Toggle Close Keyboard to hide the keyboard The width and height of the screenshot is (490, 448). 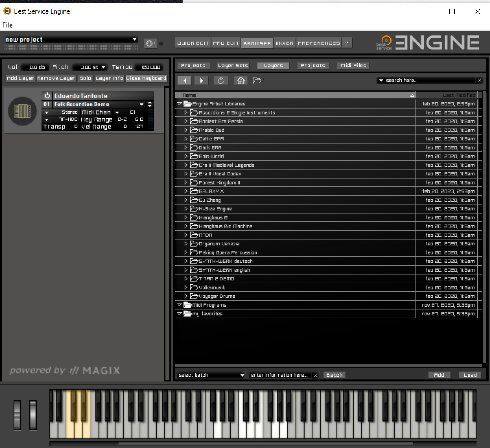point(146,78)
